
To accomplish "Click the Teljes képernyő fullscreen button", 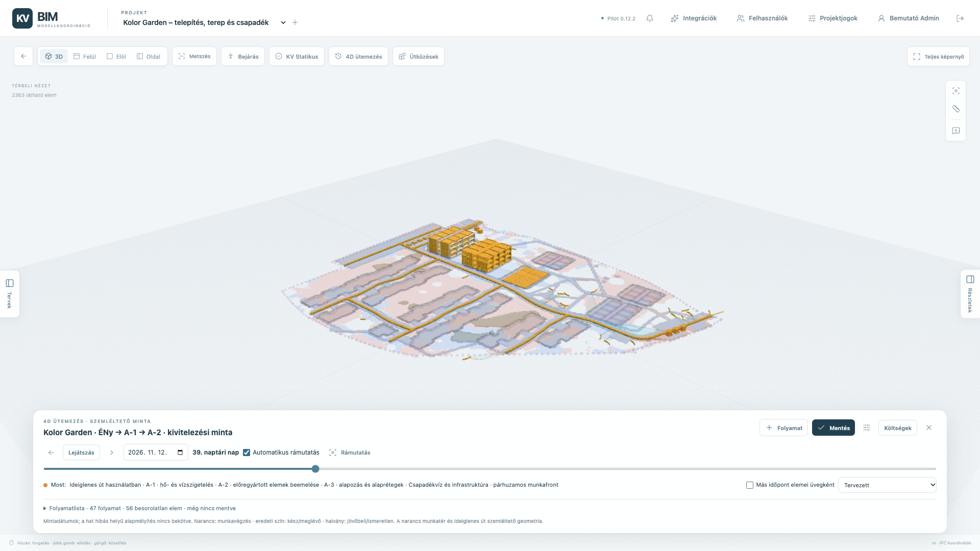I will click(938, 57).
